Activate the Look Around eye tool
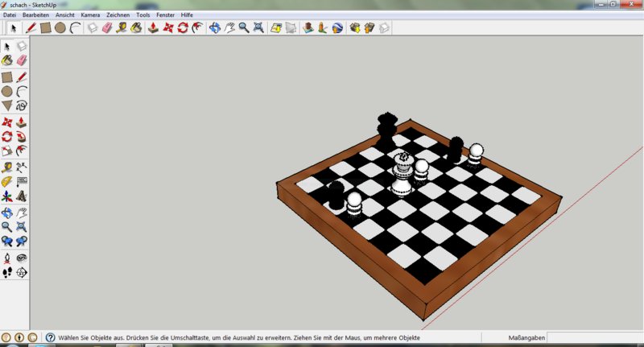644x347 pixels. (x=22, y=258)
